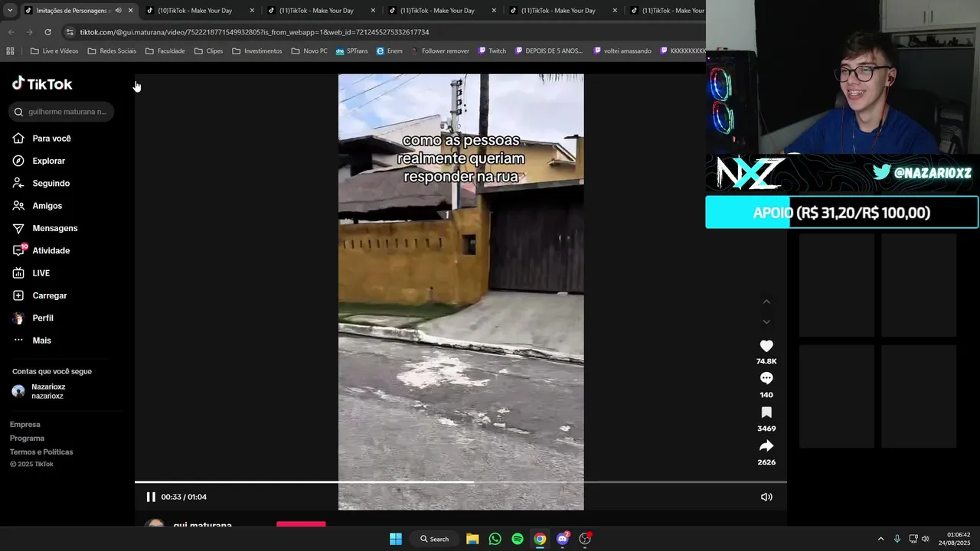This screenshot has height=551, width=980.
Task: Click the TikTok logo
Action: pos(42,83)
